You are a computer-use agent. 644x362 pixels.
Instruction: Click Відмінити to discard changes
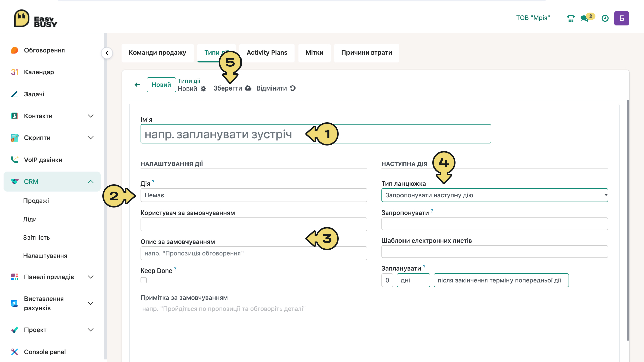point(276,88)
